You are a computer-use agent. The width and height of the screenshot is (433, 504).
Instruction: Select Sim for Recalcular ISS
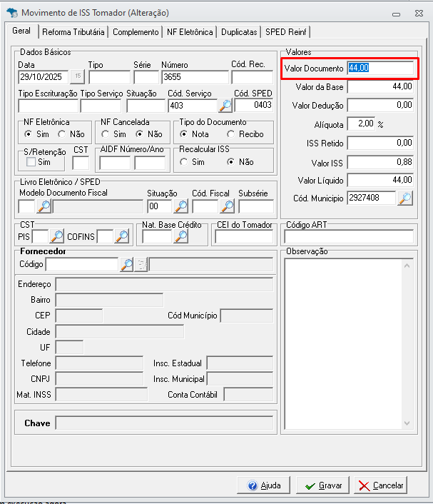[184, 162]
